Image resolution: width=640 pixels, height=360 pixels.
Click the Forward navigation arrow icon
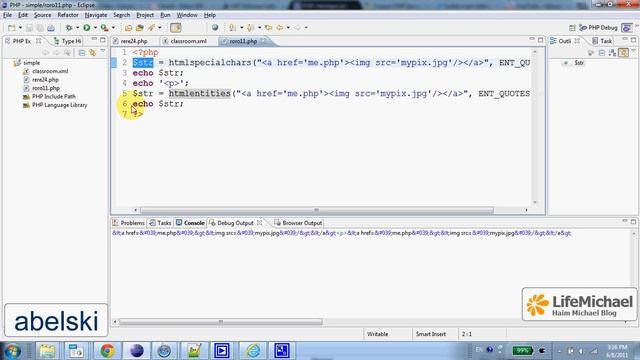tap(297, 28)
